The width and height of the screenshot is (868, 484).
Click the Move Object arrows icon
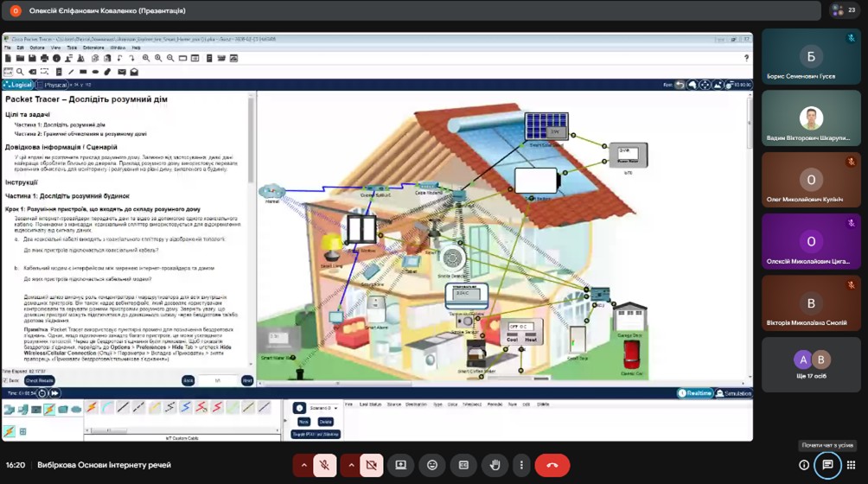click(705, 85)
